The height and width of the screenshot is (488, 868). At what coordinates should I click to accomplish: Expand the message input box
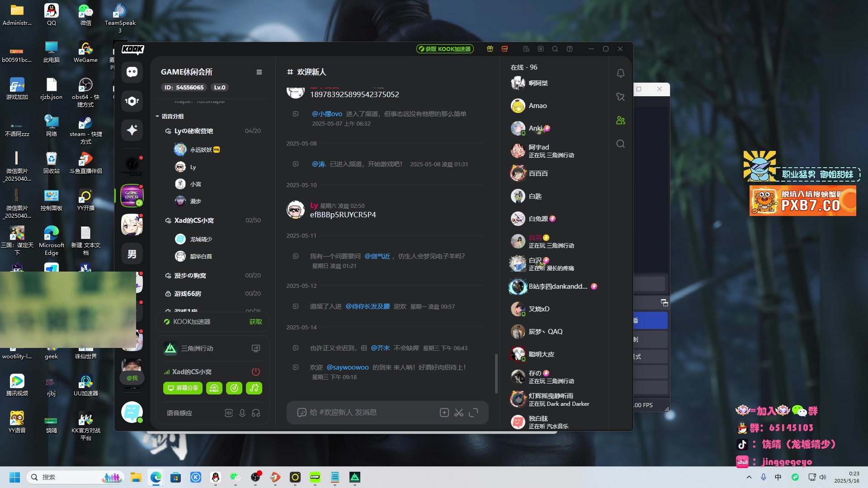[473, 413]
